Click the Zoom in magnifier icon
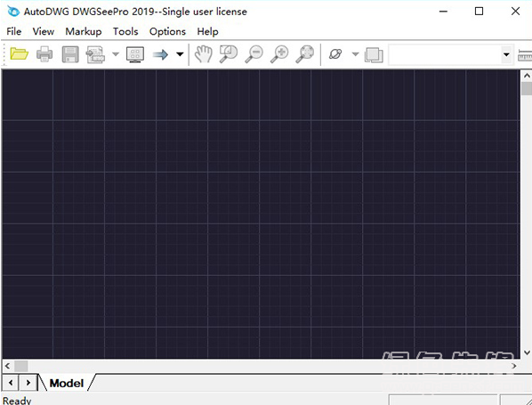 279,54
